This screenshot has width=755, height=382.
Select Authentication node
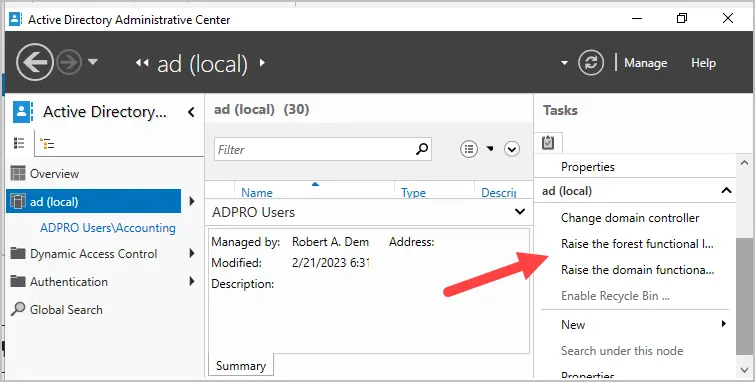tap(69, 282)
